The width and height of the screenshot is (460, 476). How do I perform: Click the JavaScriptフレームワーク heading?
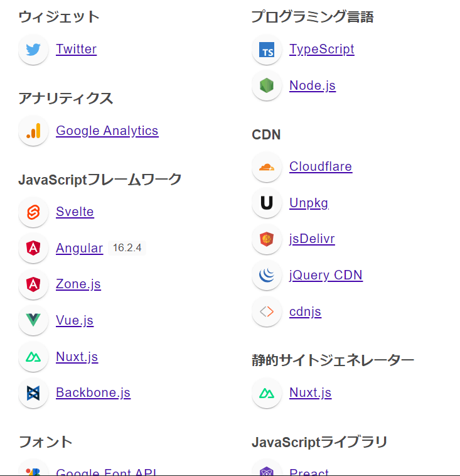tap(100, 180)
